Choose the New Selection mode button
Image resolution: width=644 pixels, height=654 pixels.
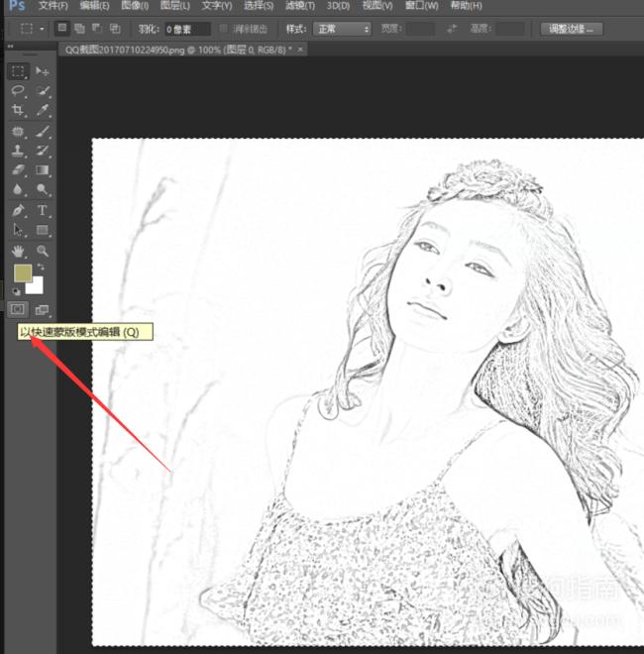tap(62, 29)
